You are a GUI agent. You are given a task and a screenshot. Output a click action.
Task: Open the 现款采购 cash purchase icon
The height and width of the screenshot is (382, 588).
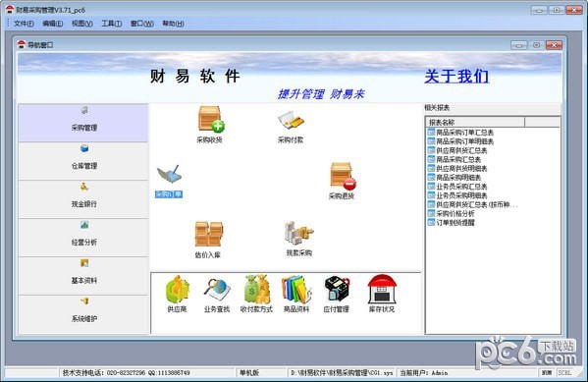(298, 239)
